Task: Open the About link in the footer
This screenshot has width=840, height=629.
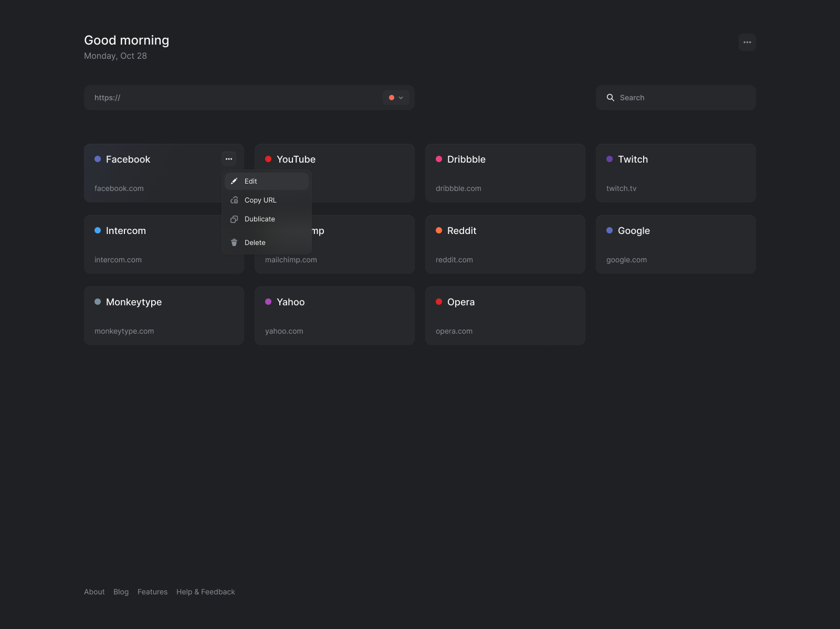Action: pos(94,592)
